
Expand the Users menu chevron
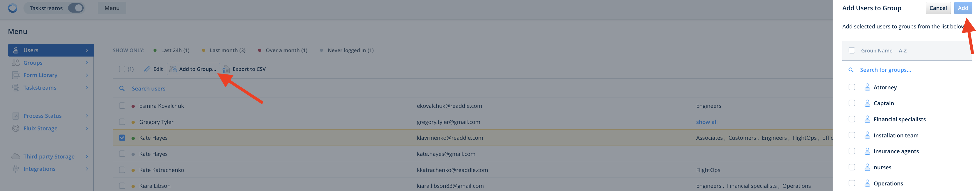tap(87, 50)
